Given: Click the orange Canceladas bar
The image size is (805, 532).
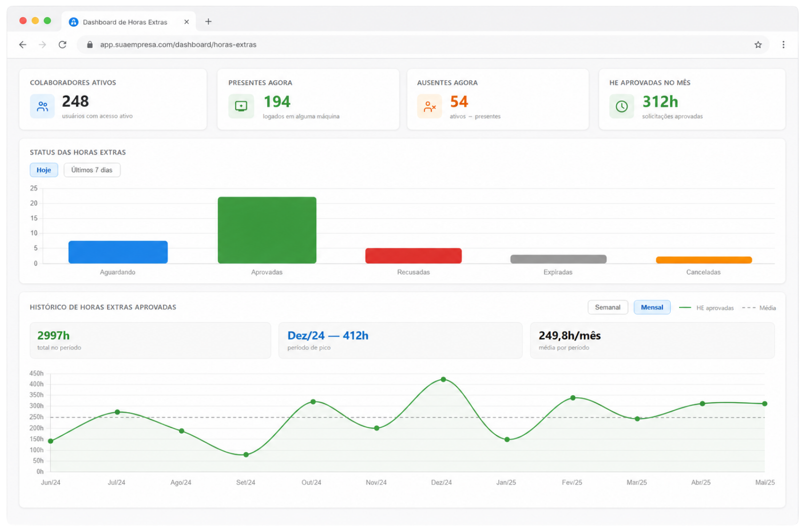Looking at the screenshot, I should click(x=704, y=260).
